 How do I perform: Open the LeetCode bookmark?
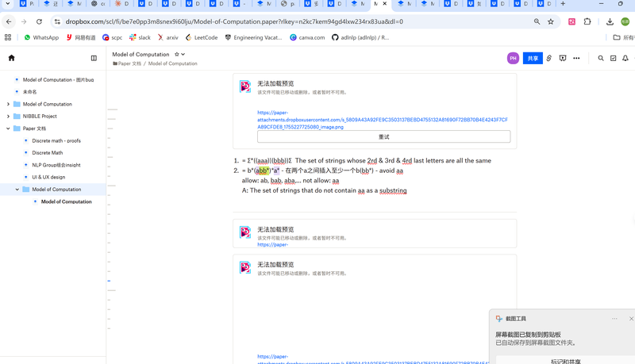coord(206,37)
